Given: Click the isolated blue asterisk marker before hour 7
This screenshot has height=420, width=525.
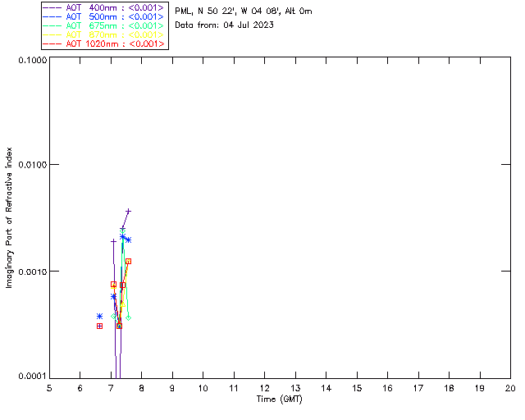Looking at the screenshot, I should coord(99,316).
